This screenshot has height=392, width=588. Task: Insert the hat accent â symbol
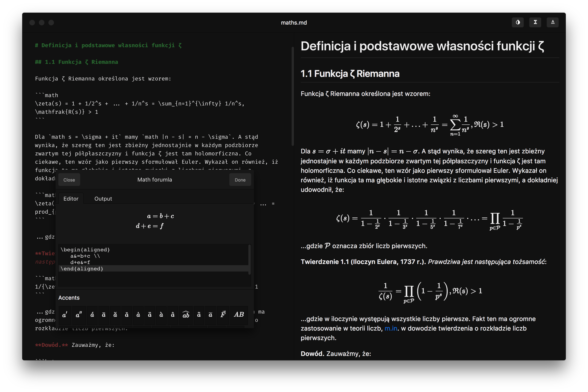[173, 315]
